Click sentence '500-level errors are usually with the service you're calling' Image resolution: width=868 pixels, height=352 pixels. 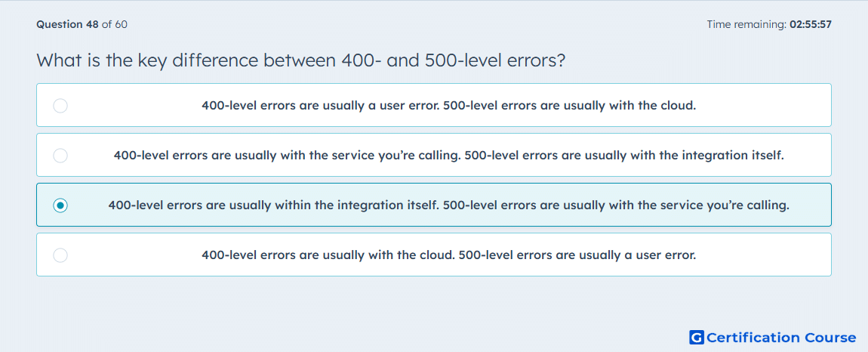pyautogui.click(x=617, y=205)
